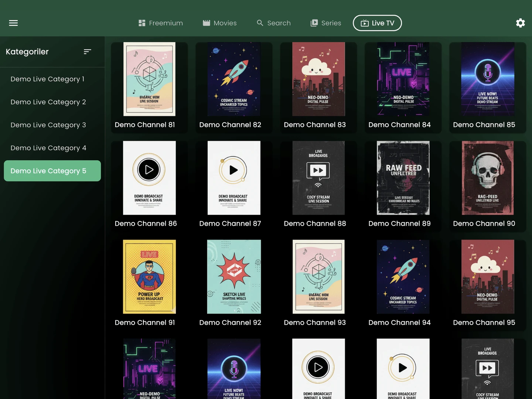The width and height of the screenshot is (532, 399).
Task: Open the settings gear icon
Action: [520, 23]
